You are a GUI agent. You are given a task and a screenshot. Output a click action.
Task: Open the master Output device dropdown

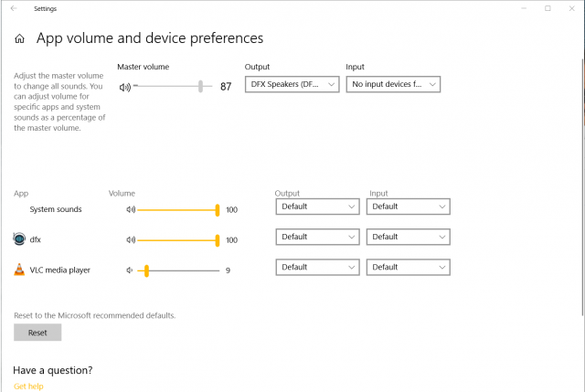(291, 84)
